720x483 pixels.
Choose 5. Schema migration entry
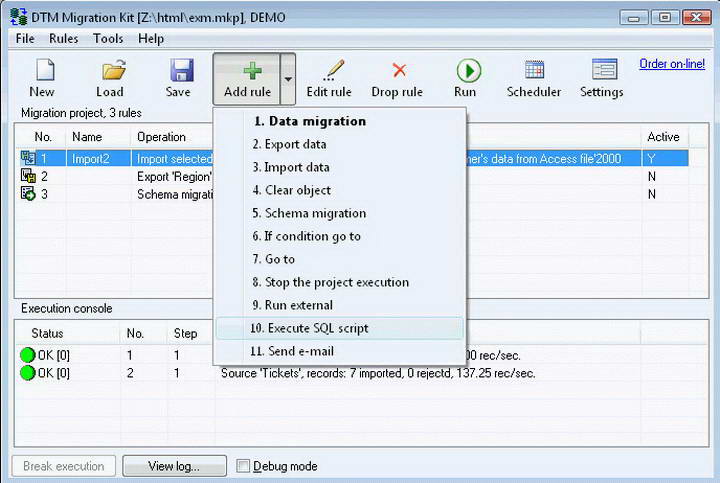(x=340, y=213)
